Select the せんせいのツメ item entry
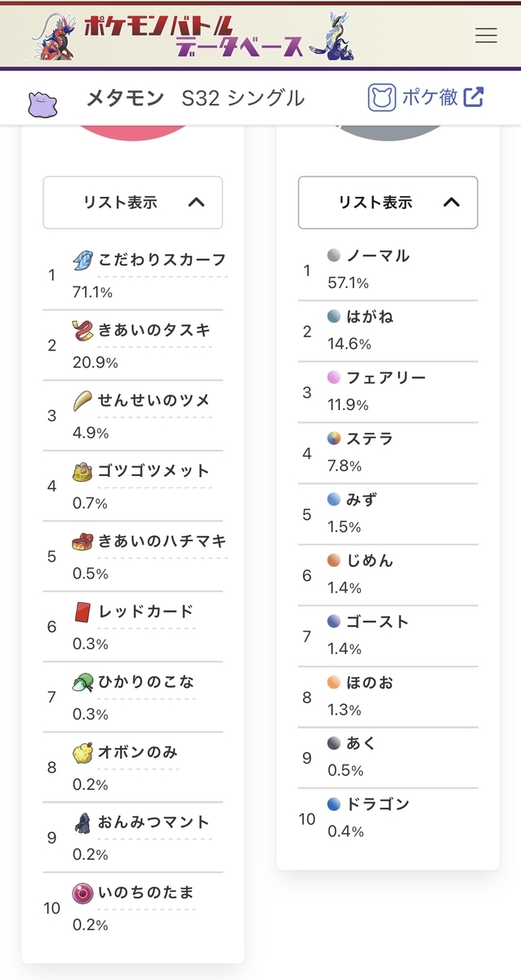 [154, 400]
